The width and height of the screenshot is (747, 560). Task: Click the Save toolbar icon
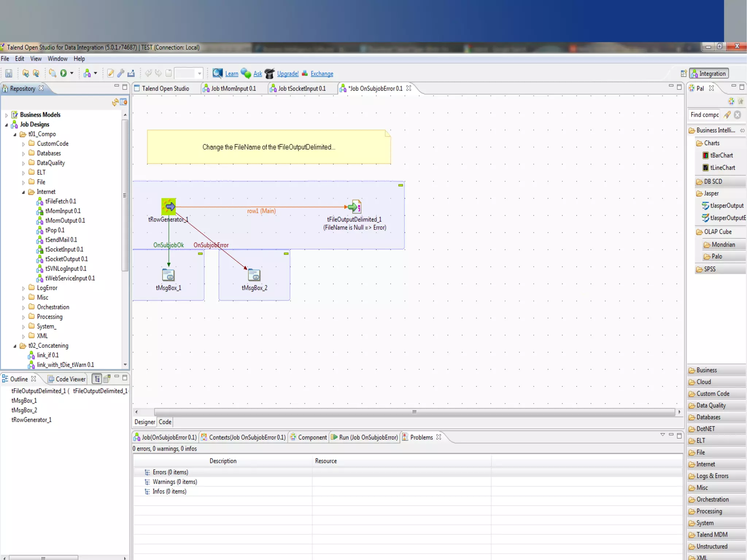tap(9, 73)
